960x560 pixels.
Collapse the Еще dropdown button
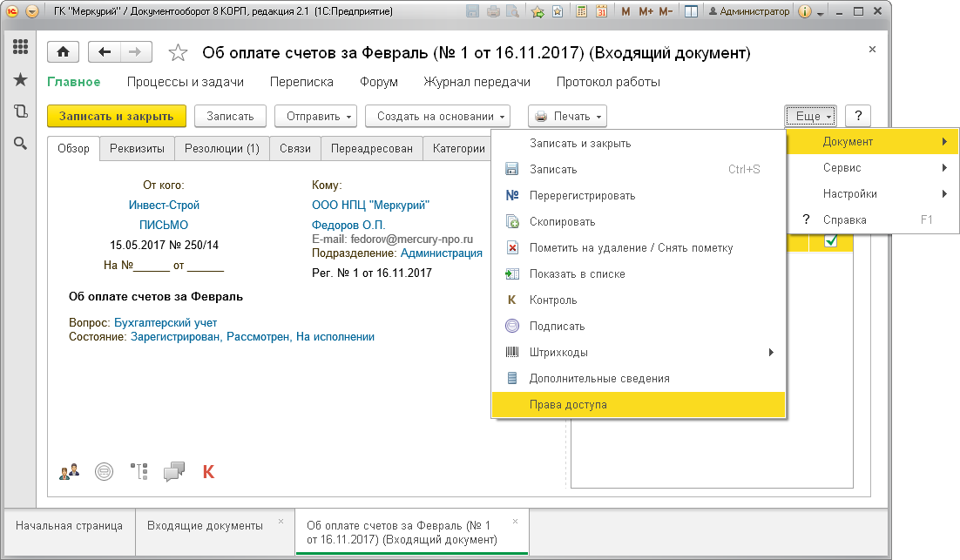(811, 117)
